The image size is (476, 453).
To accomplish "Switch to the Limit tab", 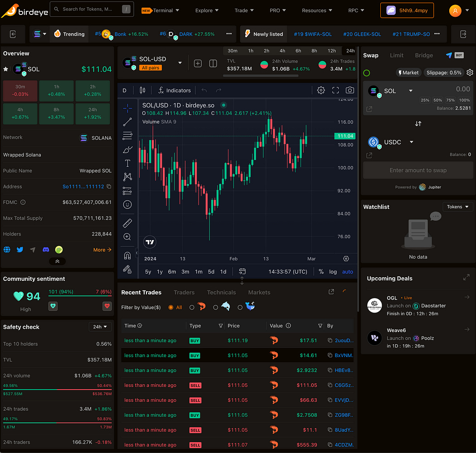I will coord(397,55).
